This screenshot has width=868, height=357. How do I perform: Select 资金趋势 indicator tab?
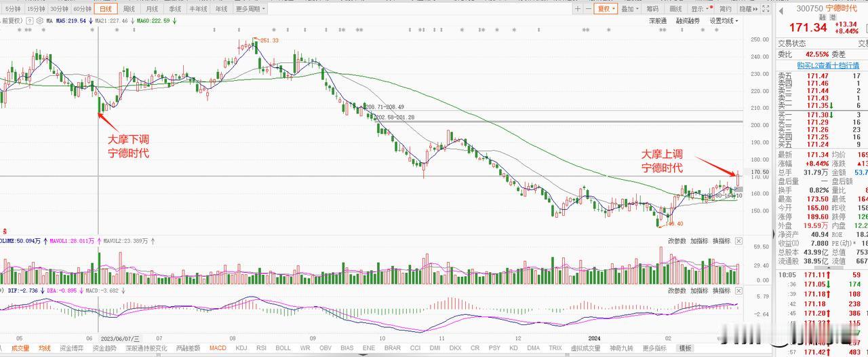point(104,348)
